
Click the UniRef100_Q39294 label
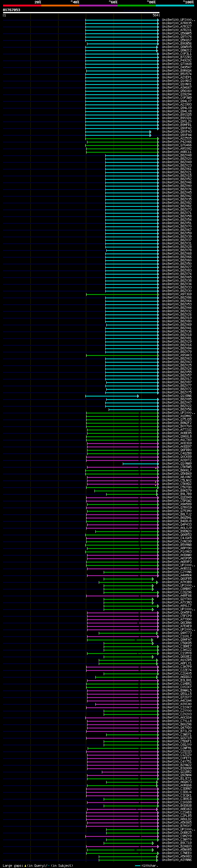point(176,94)
